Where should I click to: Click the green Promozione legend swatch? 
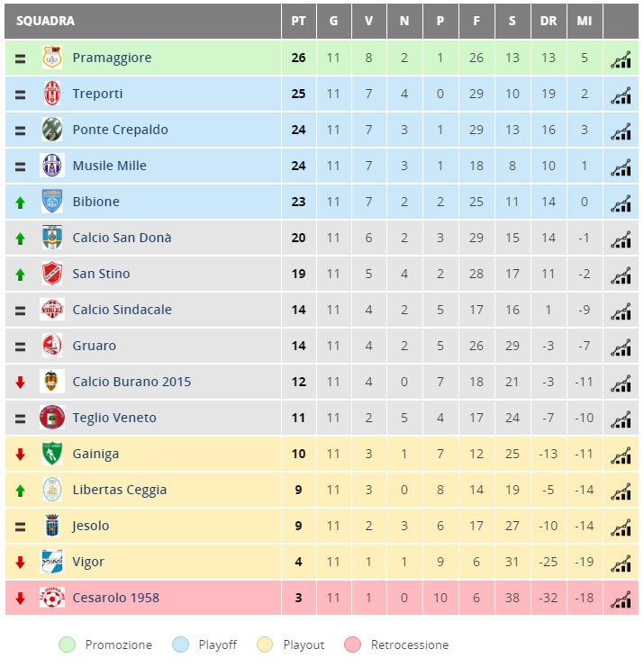(x=68, y=644)
